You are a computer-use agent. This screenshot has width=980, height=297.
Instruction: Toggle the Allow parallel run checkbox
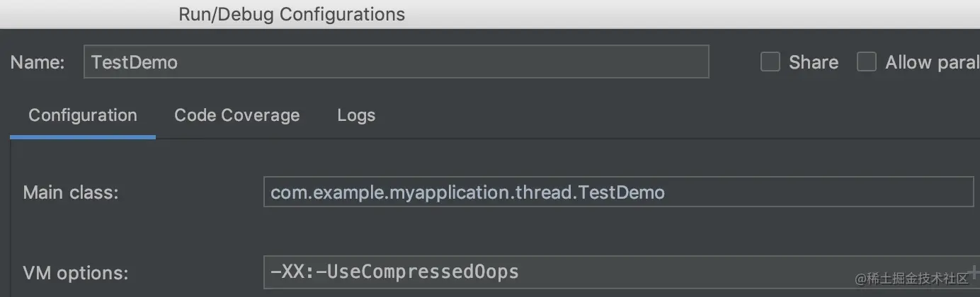[867, 62]
